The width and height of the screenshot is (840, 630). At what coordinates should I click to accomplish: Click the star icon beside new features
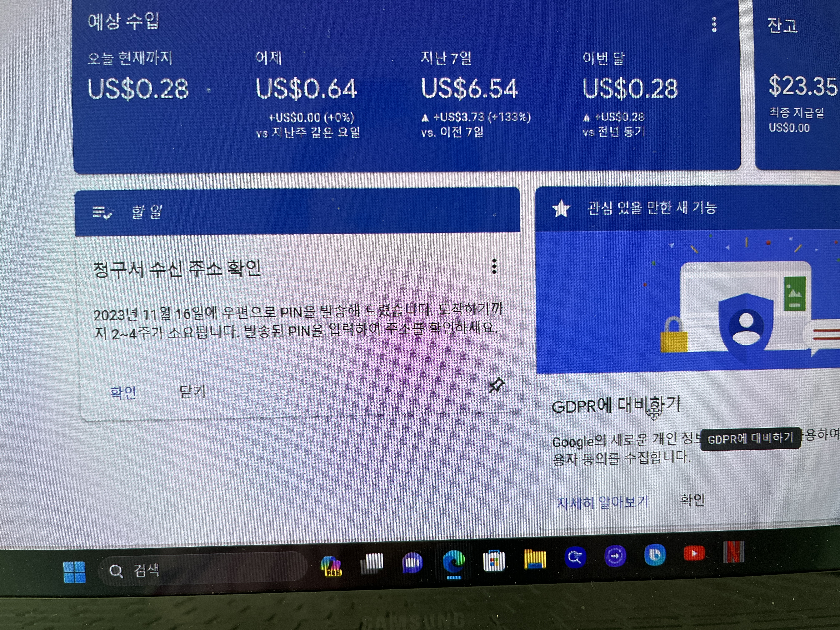point(561,209)
